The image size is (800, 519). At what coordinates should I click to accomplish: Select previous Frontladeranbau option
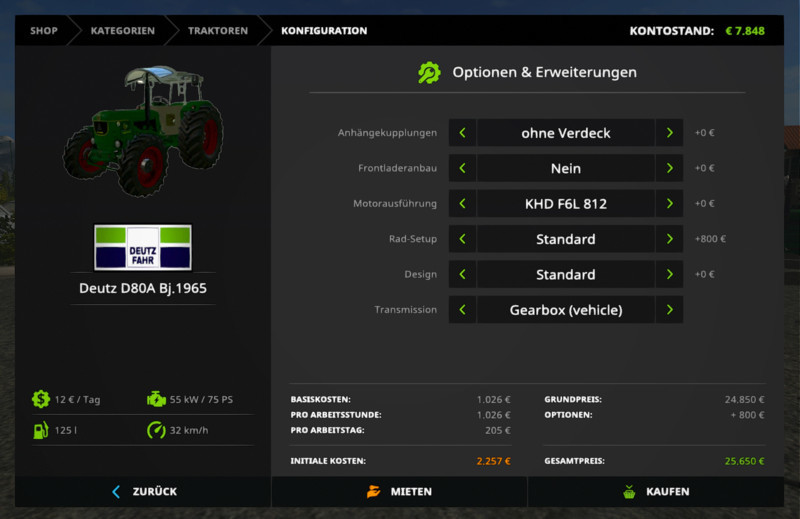point(462,168)
